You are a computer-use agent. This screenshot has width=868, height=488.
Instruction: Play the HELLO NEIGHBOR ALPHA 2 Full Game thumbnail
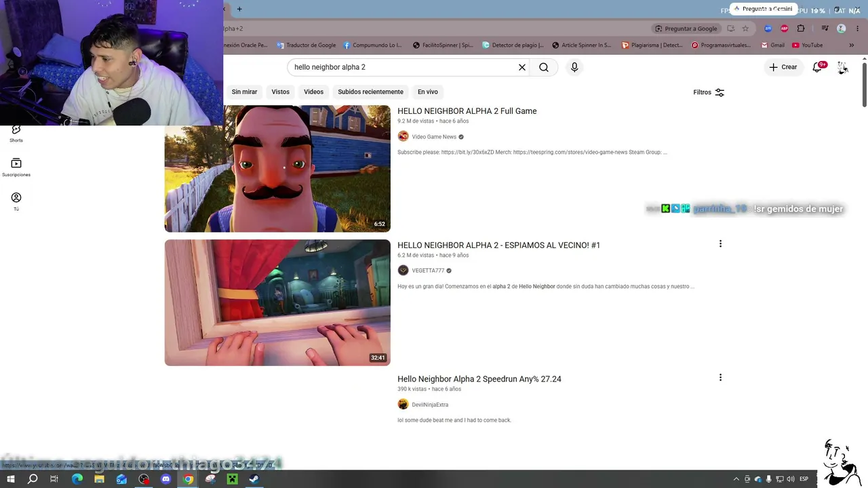point(277,169)
